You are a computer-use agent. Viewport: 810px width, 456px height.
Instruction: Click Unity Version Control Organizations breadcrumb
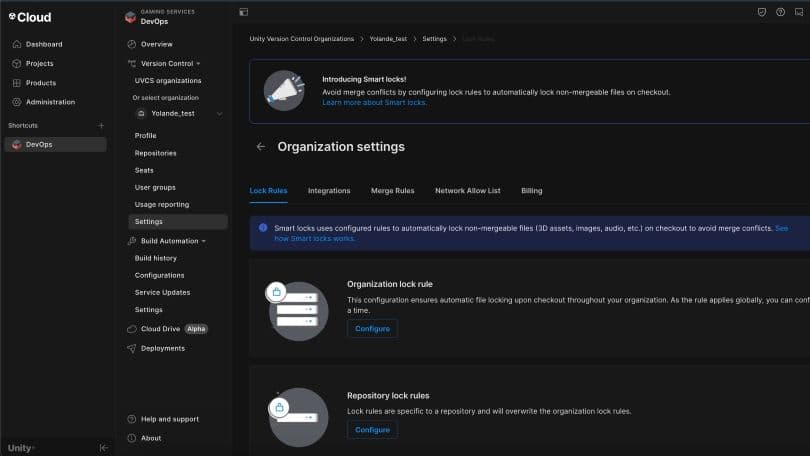(301, 39)
